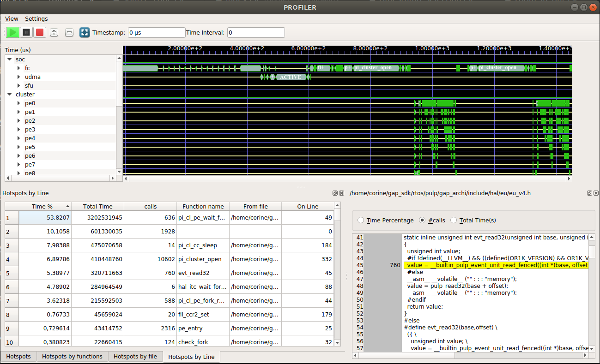Expand the udma tree node
The height and width of the screenshot is (364, 600).
coord(19,77)
